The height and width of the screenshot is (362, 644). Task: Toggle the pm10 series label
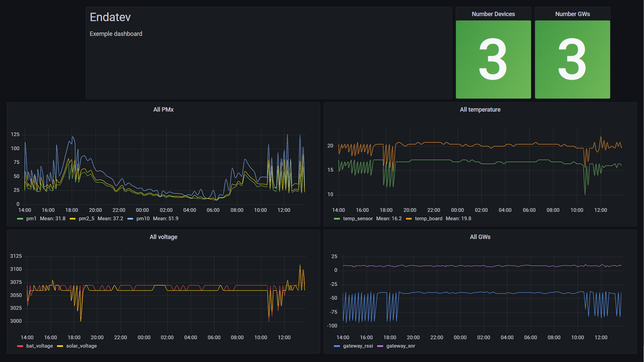(143, 219)
